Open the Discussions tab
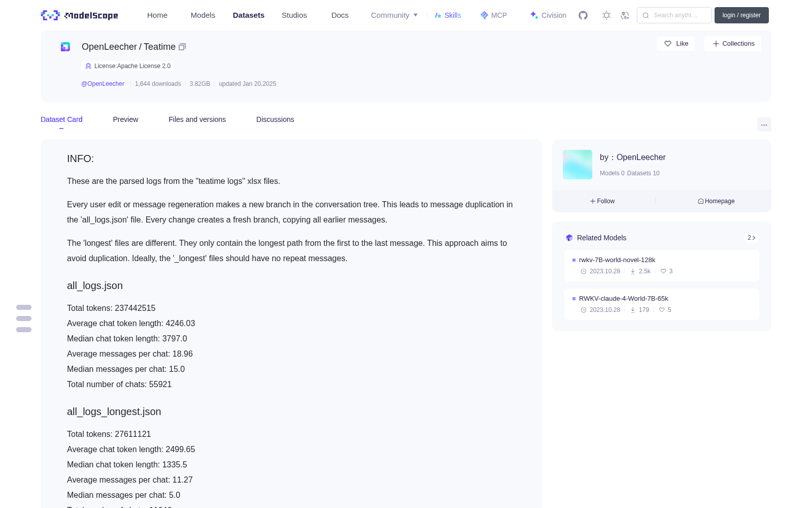This screenshot has width=812, height=508. 275,119
